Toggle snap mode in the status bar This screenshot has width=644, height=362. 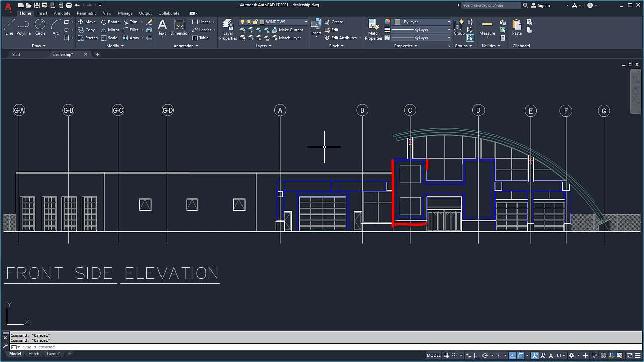(454, 355)
